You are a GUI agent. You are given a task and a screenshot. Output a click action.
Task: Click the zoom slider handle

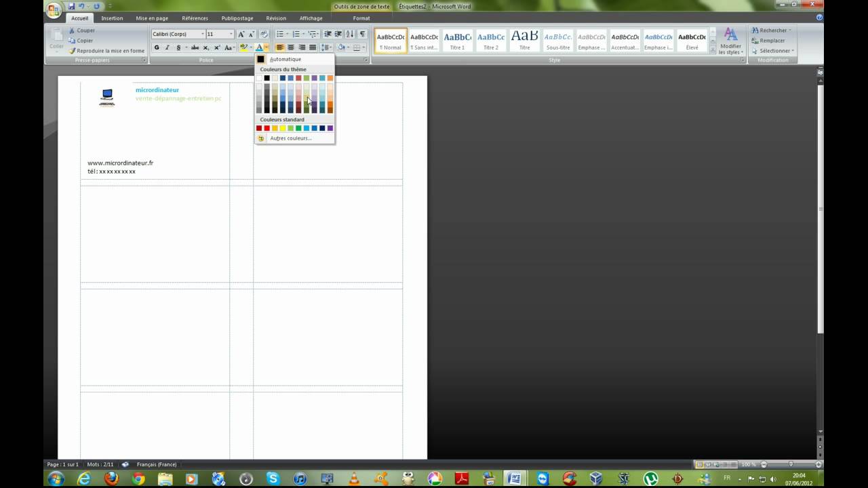791,464
